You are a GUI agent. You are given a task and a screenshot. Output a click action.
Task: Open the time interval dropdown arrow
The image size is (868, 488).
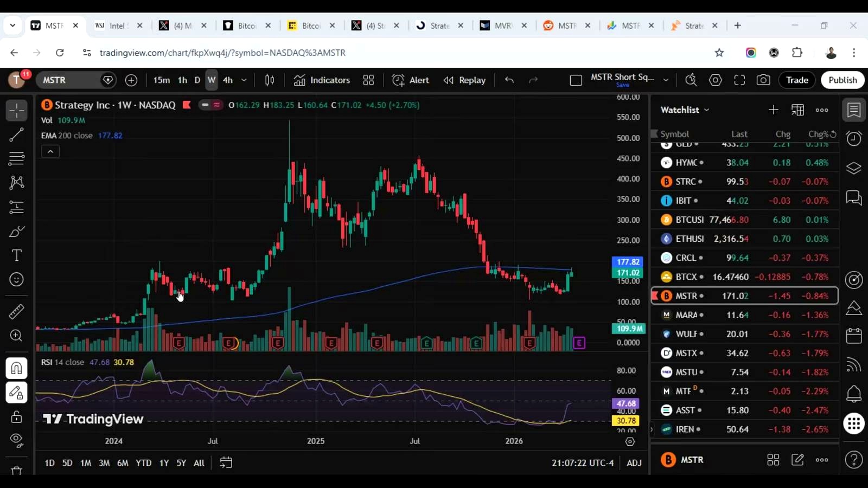[244, 80]
